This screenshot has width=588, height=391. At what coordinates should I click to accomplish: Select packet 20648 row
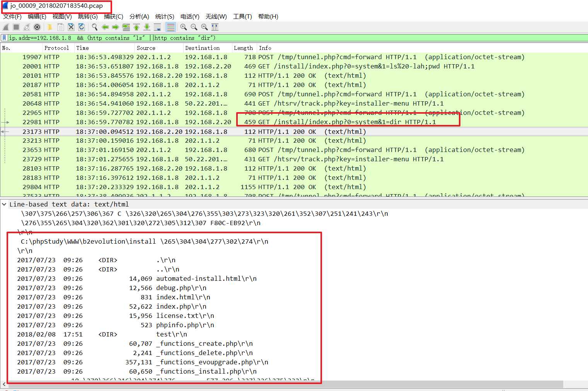pos(294,103)
